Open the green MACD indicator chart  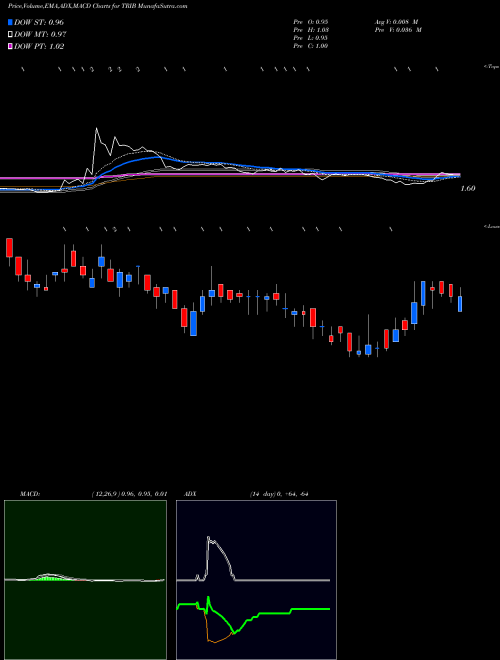[x=85, y=580]
